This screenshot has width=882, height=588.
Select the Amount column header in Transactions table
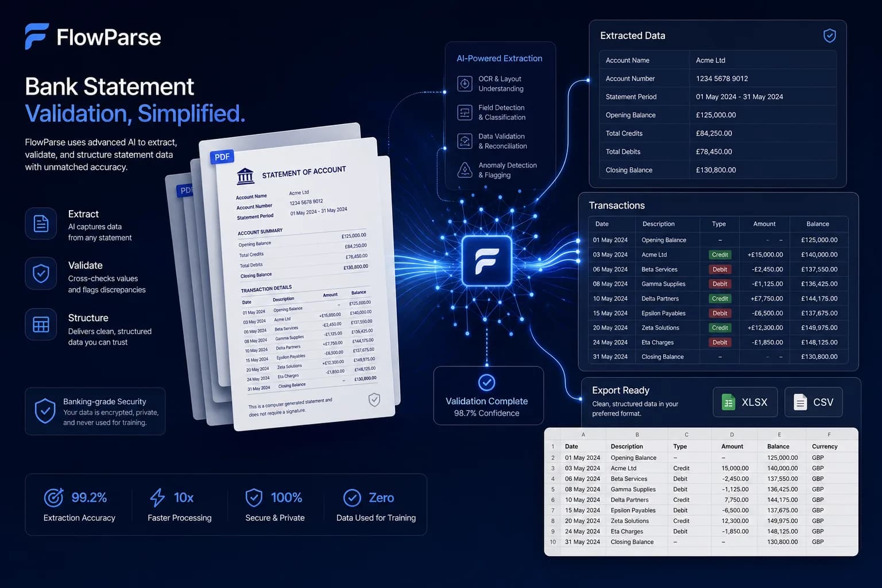point(764,224)
